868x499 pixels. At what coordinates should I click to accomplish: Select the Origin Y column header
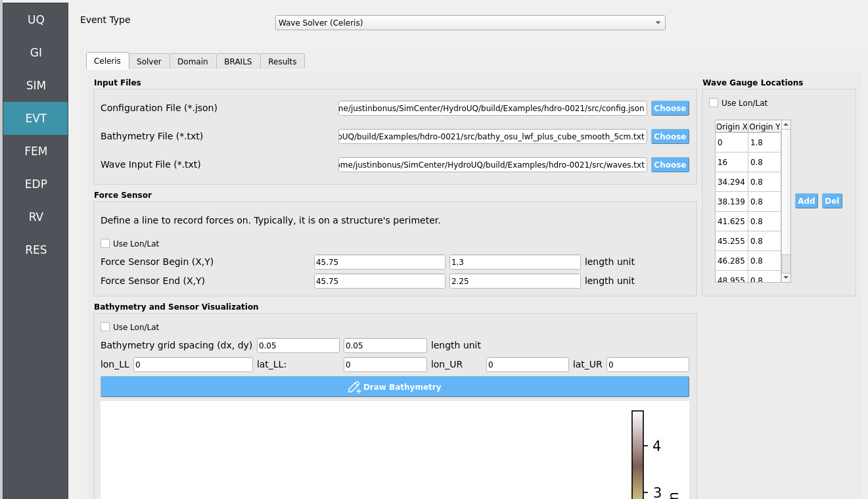coord(764,126)
